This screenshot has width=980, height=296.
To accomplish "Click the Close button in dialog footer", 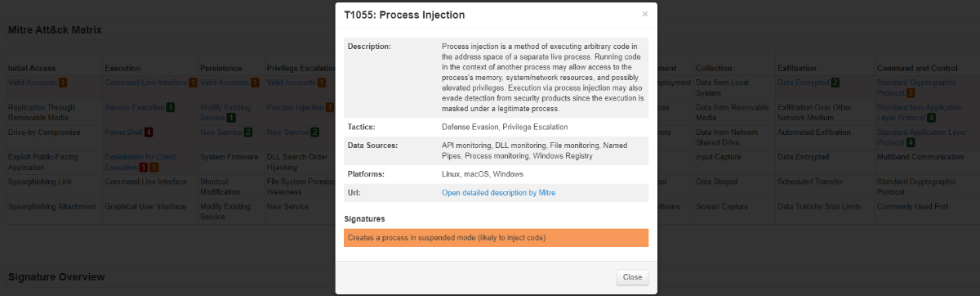I will click(632, 277).
